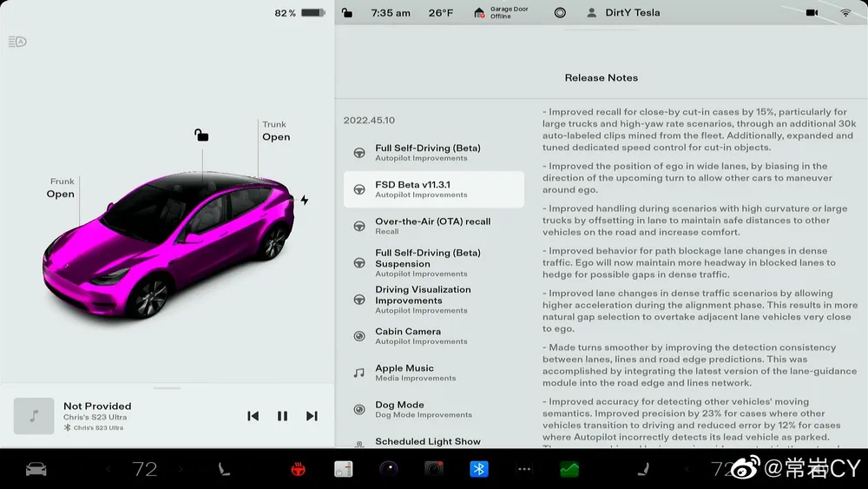Tap the release notes panel top handle

coord(602,30)
